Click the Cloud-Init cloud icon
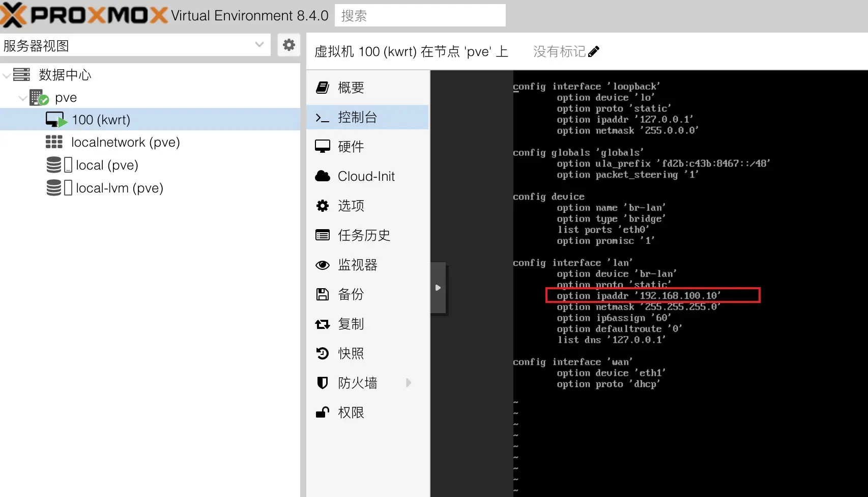Screen dimensions: 868x497 pyautogui.click(x=323, y=176)
